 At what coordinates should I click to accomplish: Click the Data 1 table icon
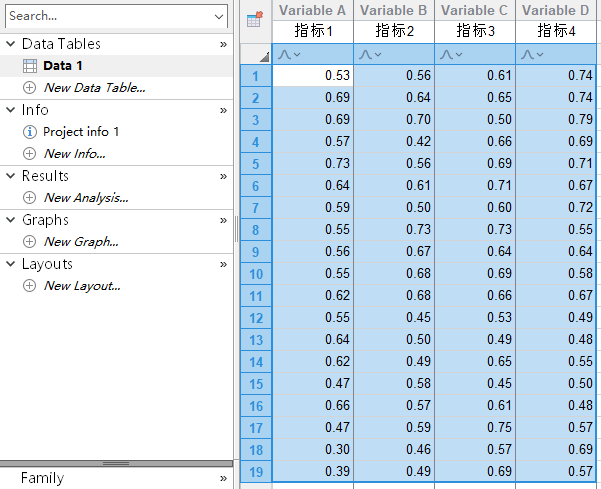tap(29, 66)
